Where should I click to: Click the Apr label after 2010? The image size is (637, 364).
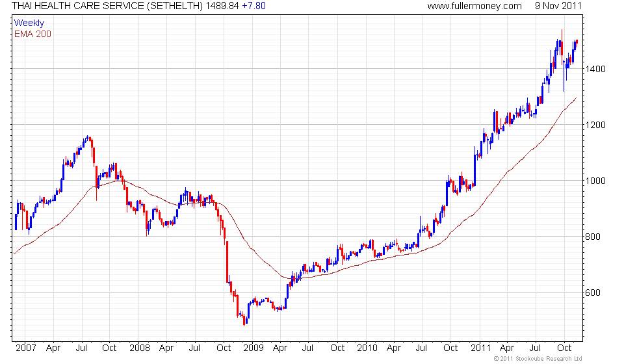pos(394,348)
